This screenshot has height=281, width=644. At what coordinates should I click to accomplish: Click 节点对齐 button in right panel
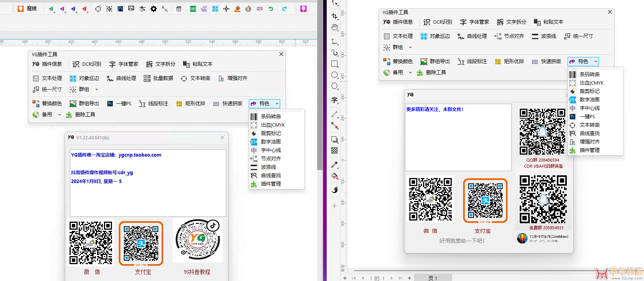(x=509, y=36)
